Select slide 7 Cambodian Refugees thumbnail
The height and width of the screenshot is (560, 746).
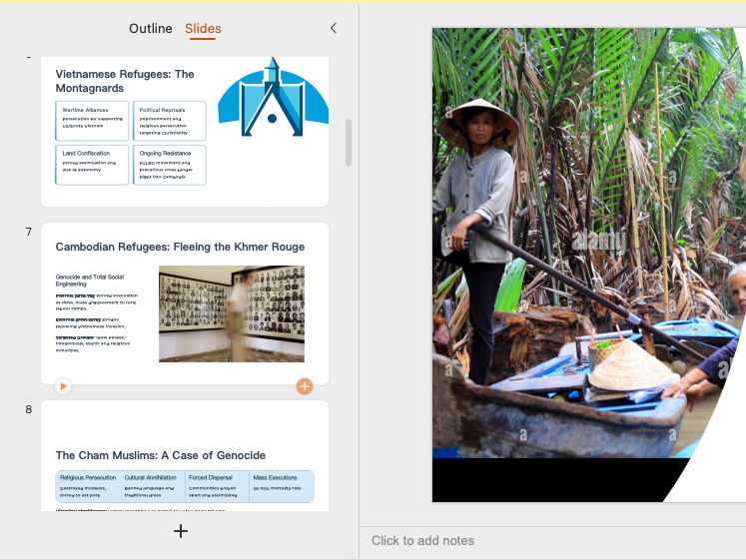pos(185,303)
